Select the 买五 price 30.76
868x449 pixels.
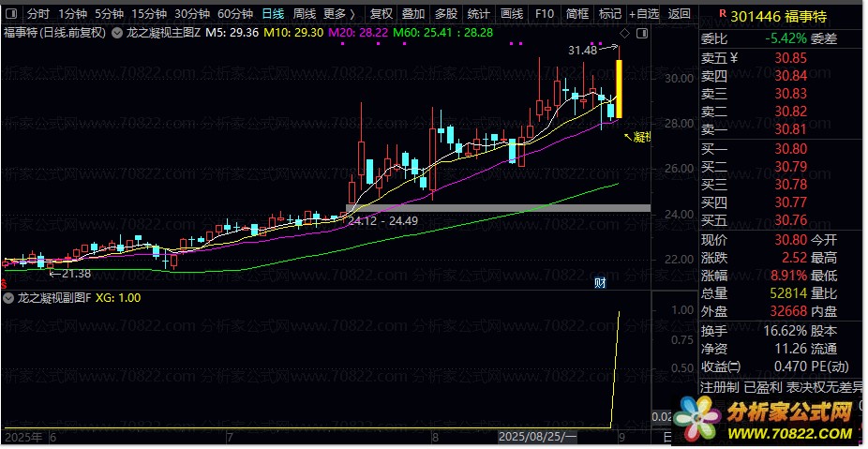point(790,221)
